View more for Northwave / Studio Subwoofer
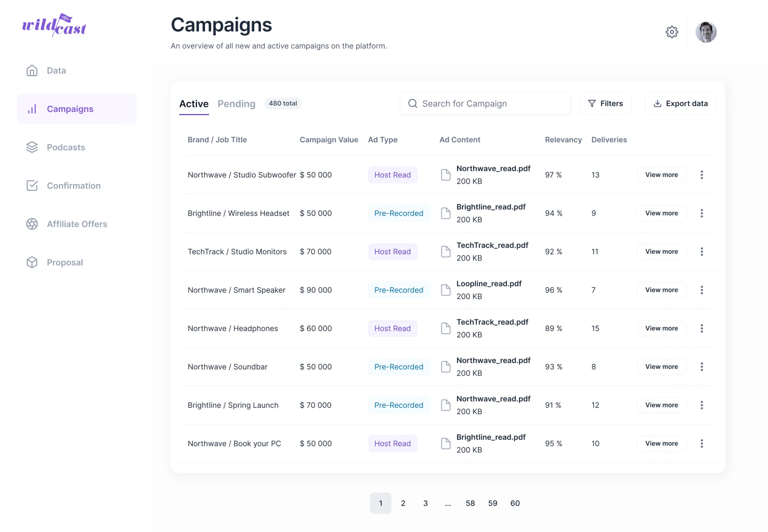This screenshot has height=532, width=768. 662,175
